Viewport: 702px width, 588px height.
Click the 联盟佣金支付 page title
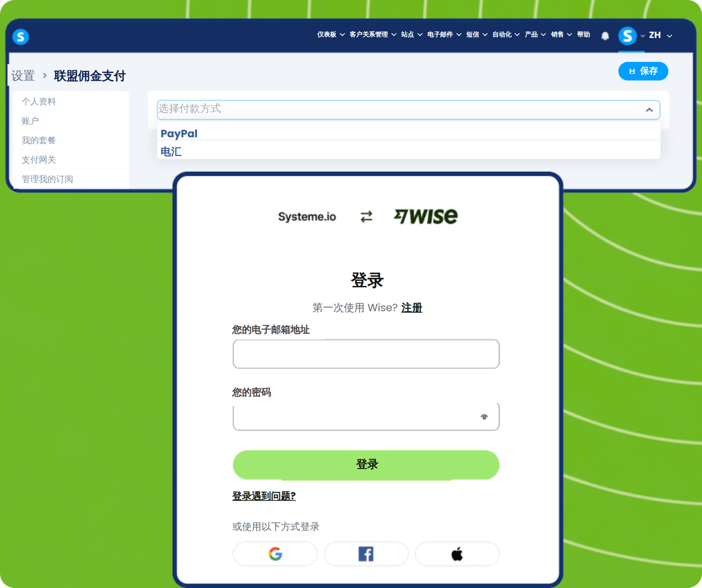tap(89, 76)
